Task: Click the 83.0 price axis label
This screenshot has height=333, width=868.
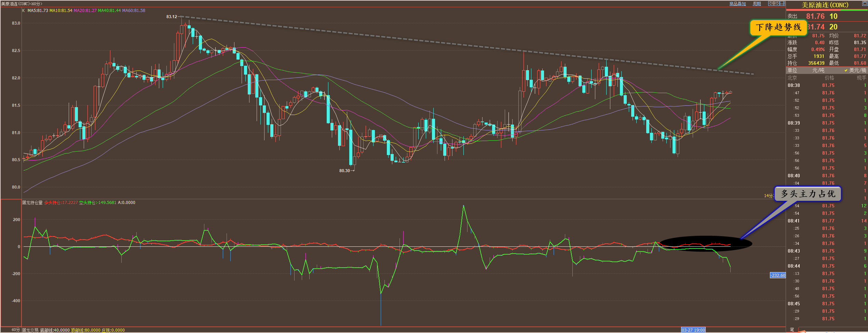Action: (x=16, y=23)
